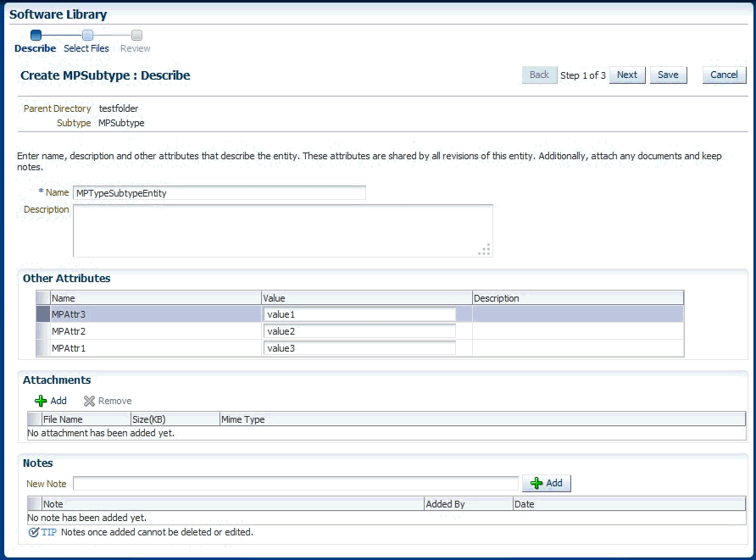Screen dimensions: 756x560
Task: Click Value column header in Other Attributes
Action: 367,298
